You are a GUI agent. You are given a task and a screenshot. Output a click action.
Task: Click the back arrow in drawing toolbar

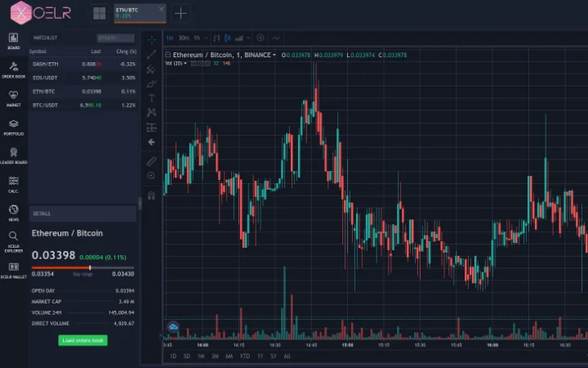(x=152, y=142)
